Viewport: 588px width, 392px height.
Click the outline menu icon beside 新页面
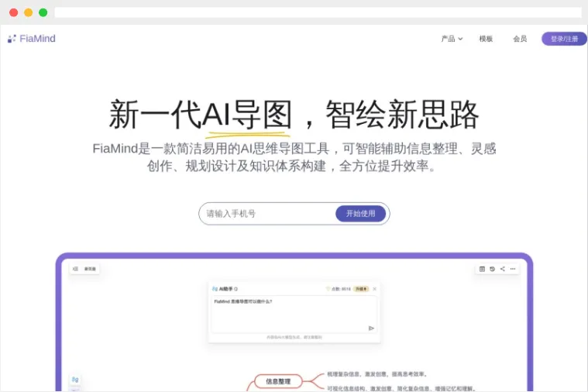coord(76,269)
